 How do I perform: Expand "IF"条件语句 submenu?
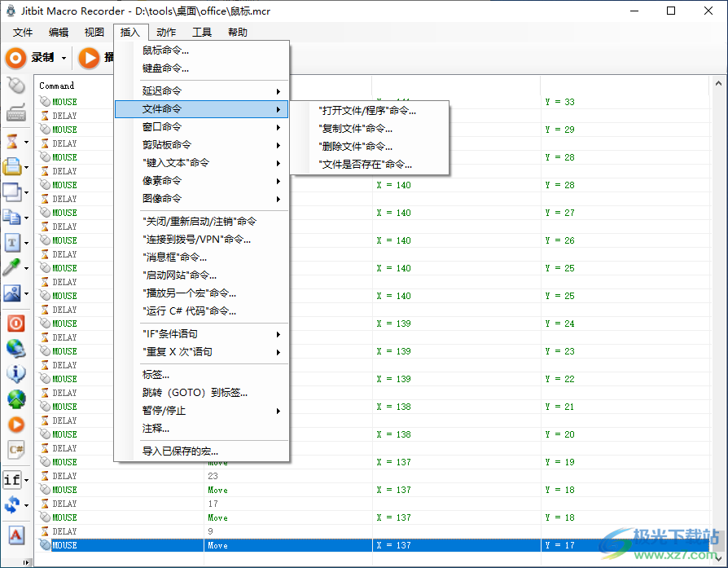201,334
